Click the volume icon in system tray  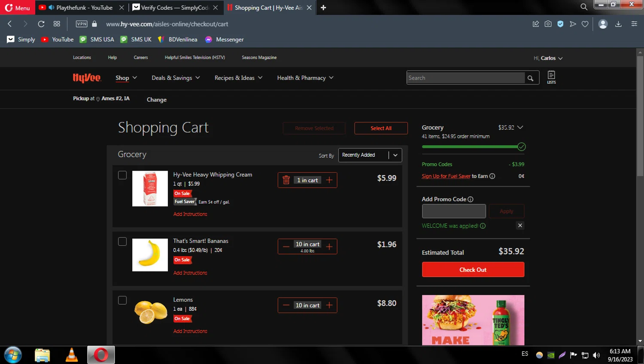[596, 355]
